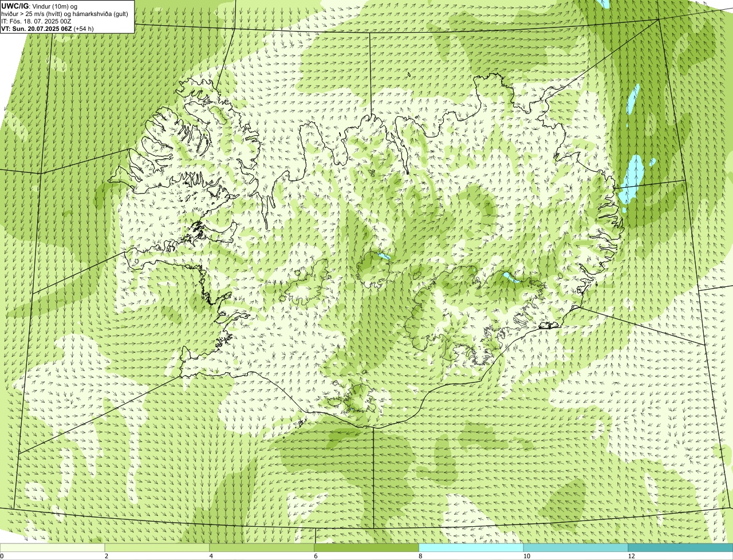The image size is (733, 560).
Task: Click the 10–12 m/s teal legend swatch
Action: pyautogui.click(x=576, y=548)
